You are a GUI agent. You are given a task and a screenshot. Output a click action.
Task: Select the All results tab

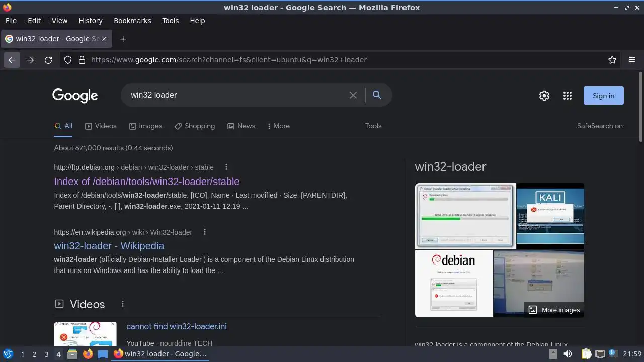click(63, 126)
